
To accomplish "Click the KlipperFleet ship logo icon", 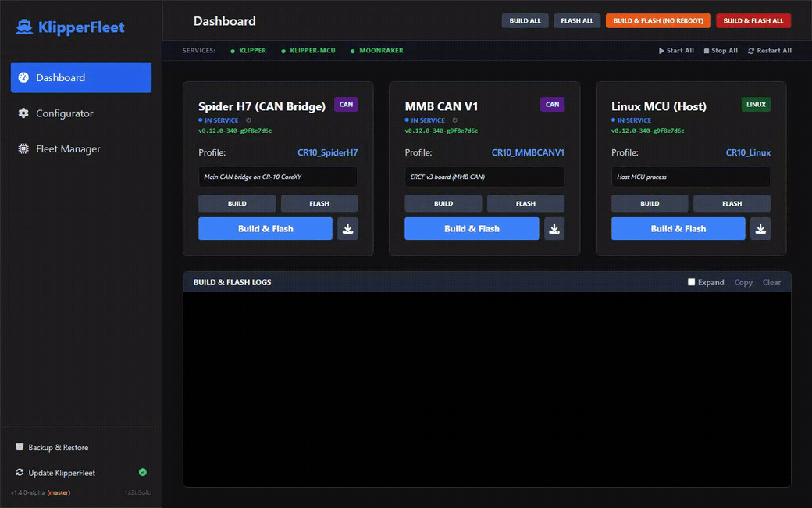I will pyautogui.click(x=24, y=27).
